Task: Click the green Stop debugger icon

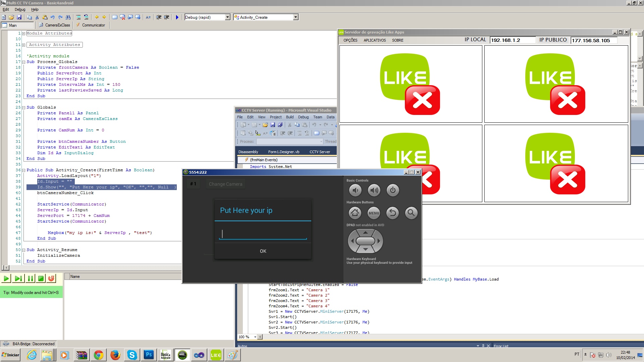Action: pos(41,278)
